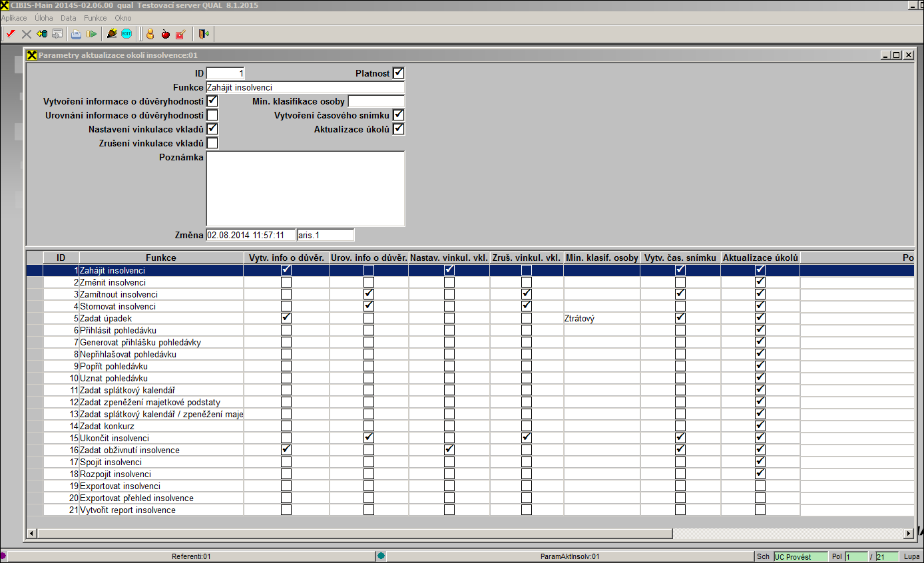Click the gray X cancel toolbar icon
Screen dimensions: 924x563
[27, 34]
